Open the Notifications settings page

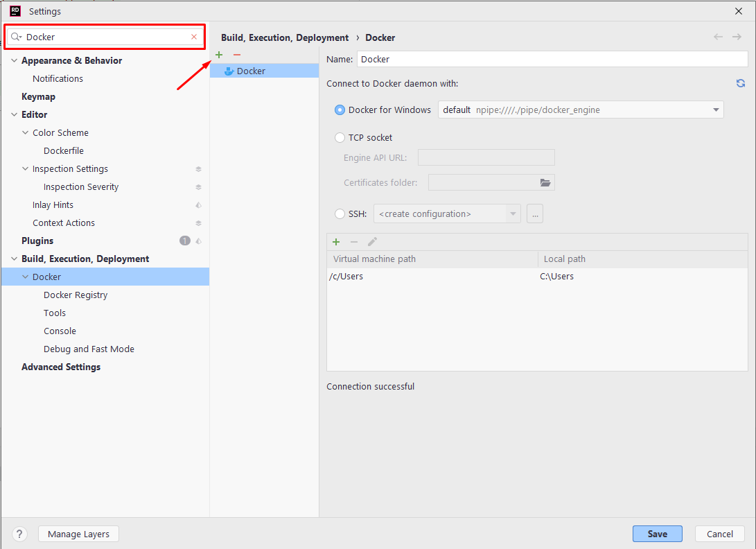click(58, 78)
